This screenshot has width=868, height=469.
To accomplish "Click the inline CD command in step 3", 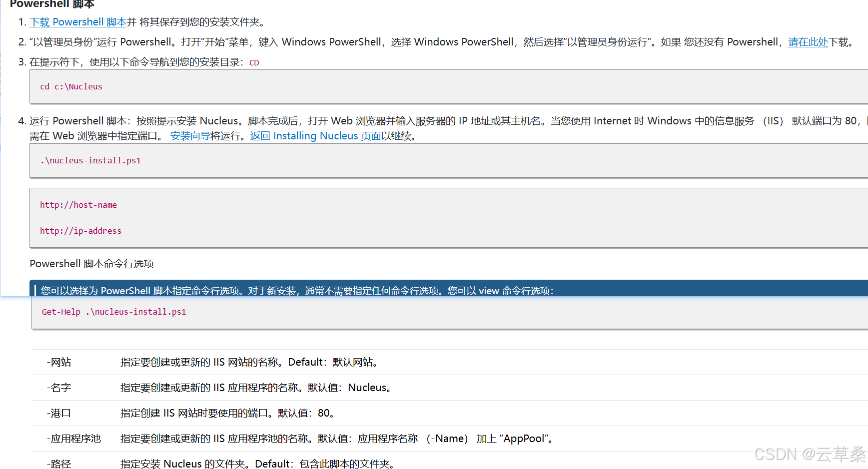I will (x=254, y=63).
